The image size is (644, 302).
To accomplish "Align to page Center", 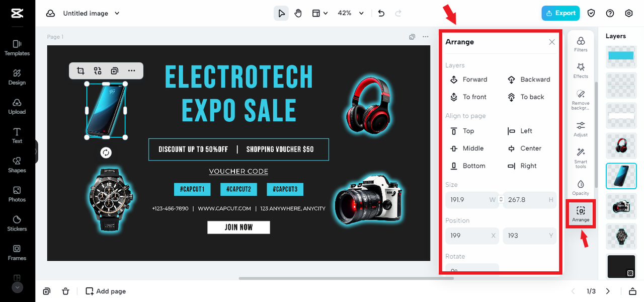I will pyautogui.click(x=524, y=148).
